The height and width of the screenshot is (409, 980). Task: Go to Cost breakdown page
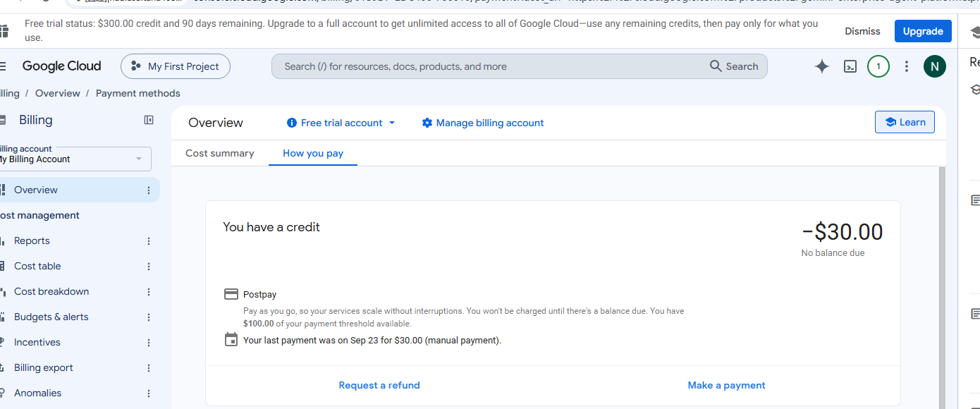51,291
